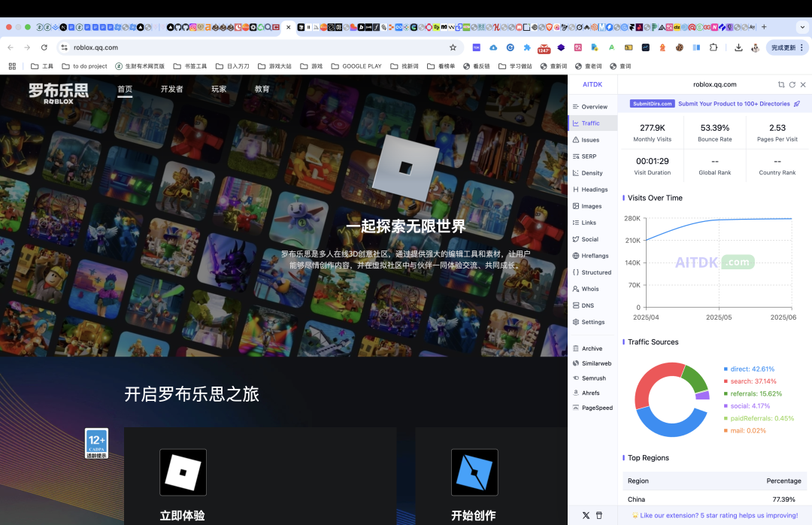
Task: Open the 书签工具 bookmarks folder
Action: click(190, 66)
